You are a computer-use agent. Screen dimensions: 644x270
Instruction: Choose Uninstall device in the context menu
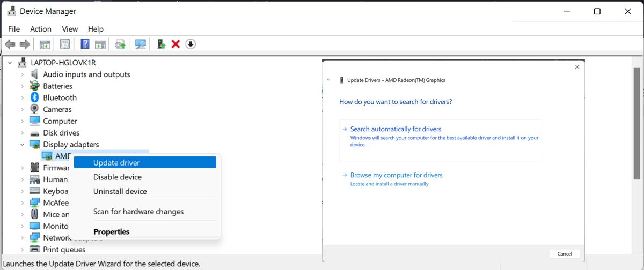(145, 191)
